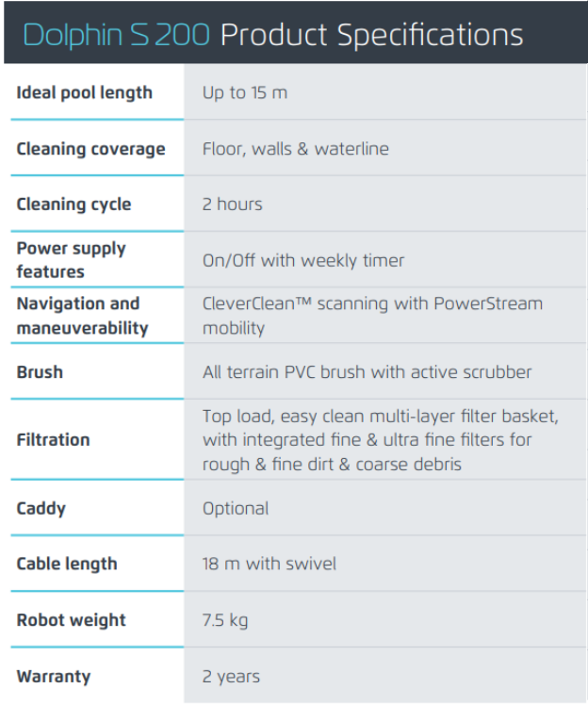Click the '2 years' warranty value
This screenshot has height=705, width=588.
pyautogui.click(x=231, y=676)
